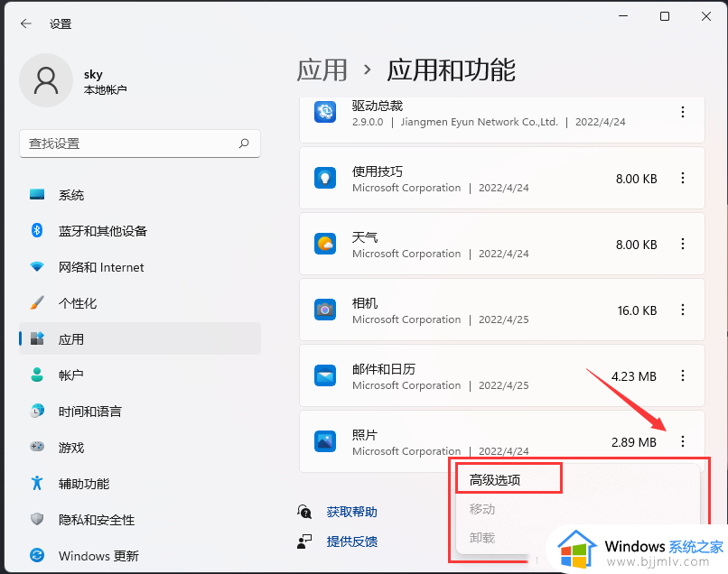Open the 提供反馈 link

click(x=351, y=542)
